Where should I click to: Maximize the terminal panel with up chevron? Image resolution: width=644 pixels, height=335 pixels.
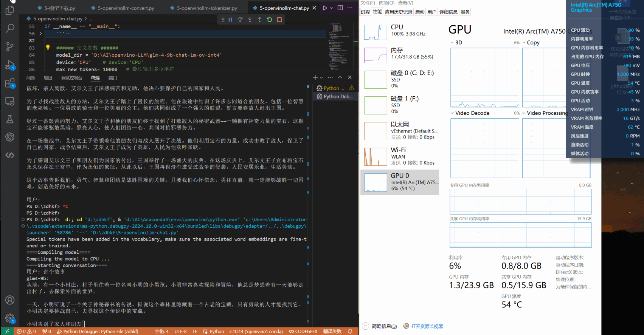(x=340, y=77)
